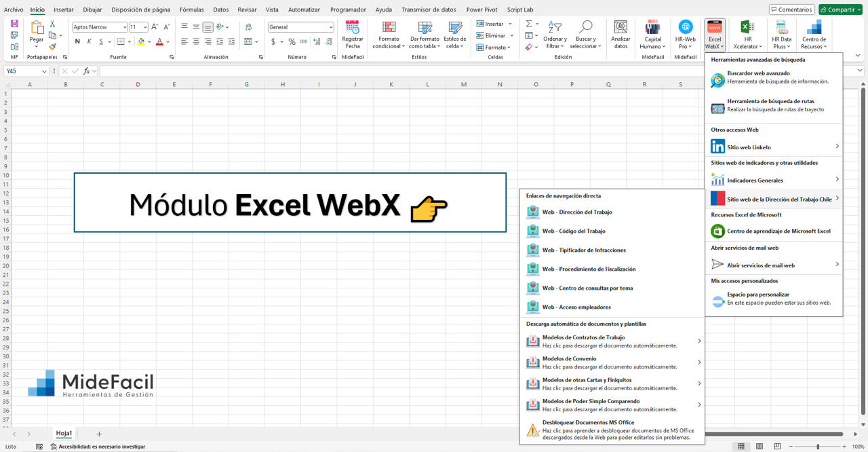The width and height of the screenshot is (868, 452).
Task: Toggle center horizontal alignment
Action: tap(196, 41)
